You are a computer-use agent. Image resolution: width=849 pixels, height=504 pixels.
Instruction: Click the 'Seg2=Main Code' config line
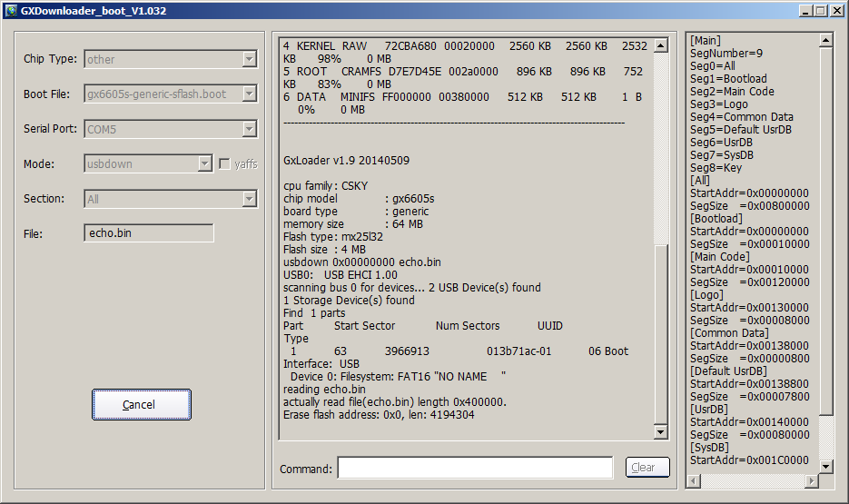coord(732,92)
